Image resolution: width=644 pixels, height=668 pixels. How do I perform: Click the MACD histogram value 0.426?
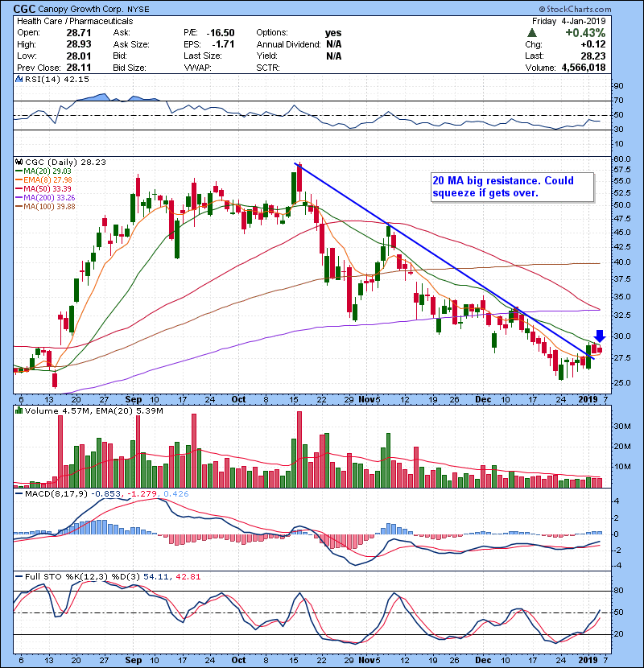pyautogui.click(x=176, y=494)
